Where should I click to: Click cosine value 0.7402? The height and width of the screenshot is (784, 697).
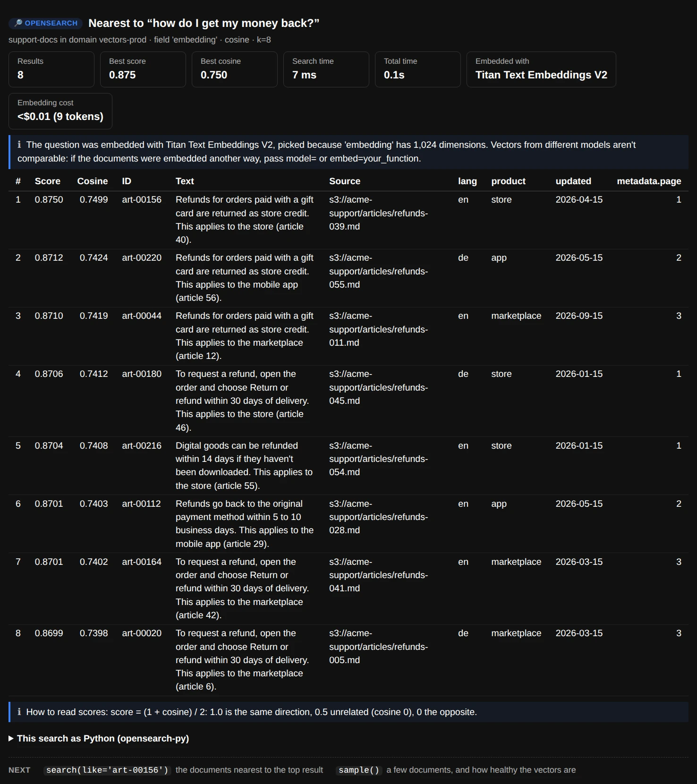93,562
